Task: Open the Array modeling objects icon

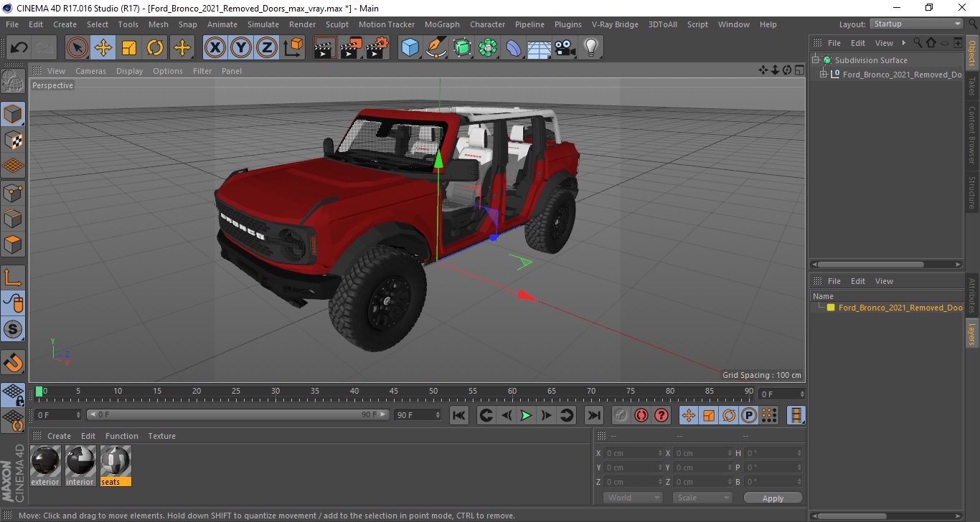Action: point(488,48)
